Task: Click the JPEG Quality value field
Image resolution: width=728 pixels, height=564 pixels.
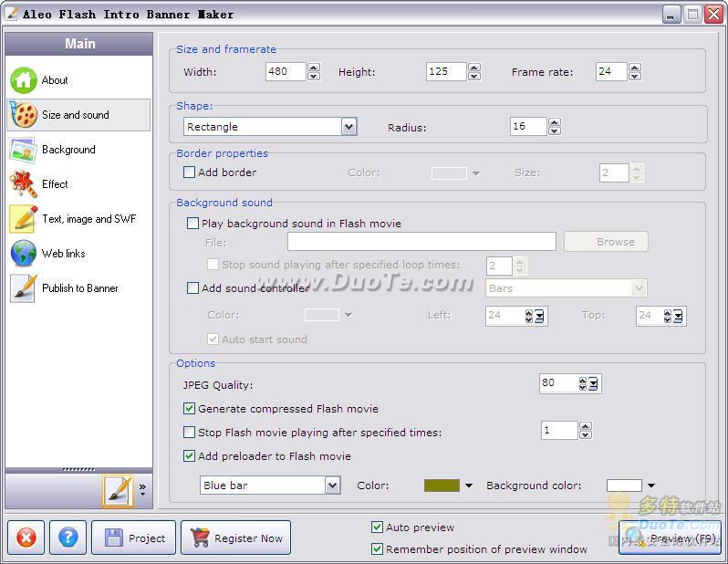Action: pyautogui.click(x=558, y=383)
